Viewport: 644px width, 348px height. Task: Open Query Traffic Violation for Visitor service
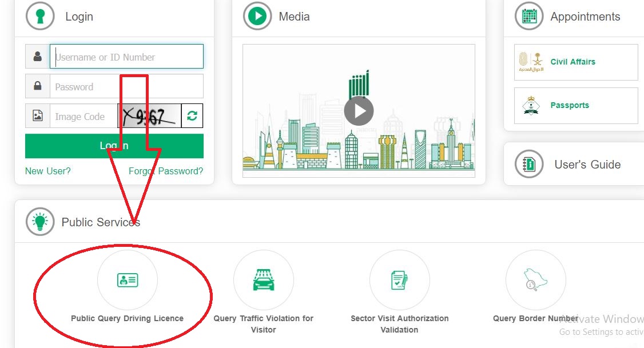point(263,280)
